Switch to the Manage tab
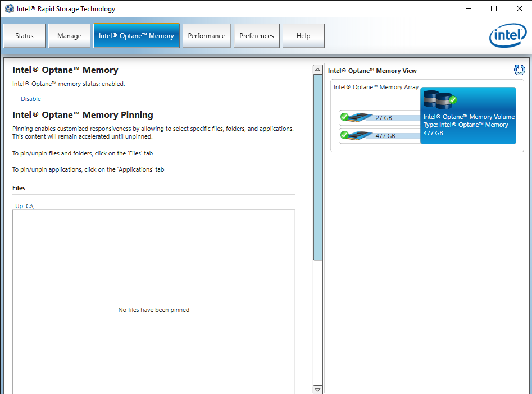The height and width of the screenshot is (394, 532). (69, 35)
